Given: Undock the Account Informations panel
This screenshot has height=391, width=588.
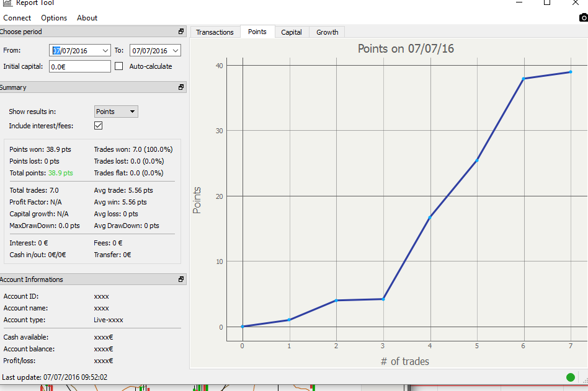Looking at the screenshot, I should pyautogui.click(x=181, y=279).
